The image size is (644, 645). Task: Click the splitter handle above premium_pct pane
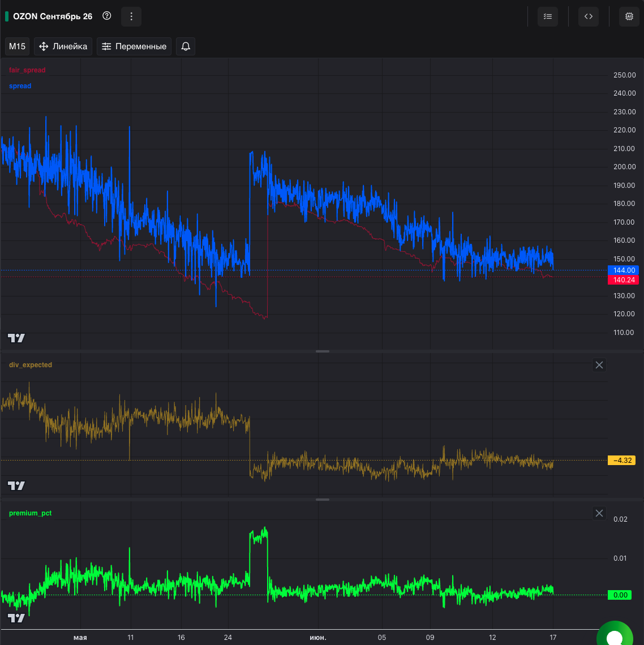[x=322, y=500]
